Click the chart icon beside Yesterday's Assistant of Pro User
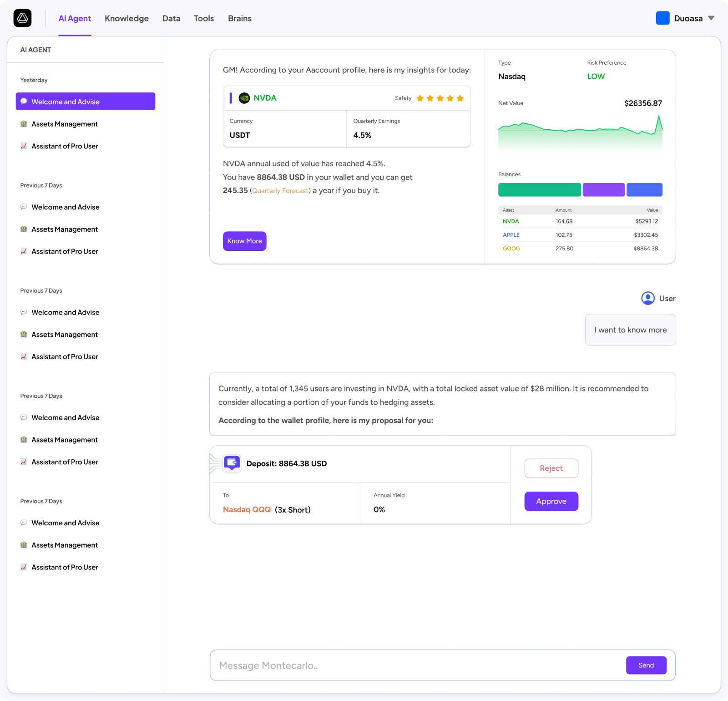Viewport: 728px width, 701px height. click(x=24, y=146)
